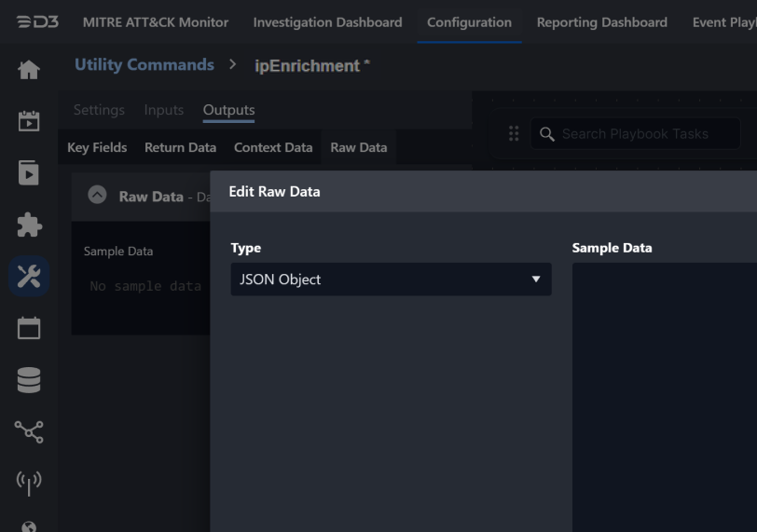Select the playbook play icon in sidebar
757x532 pixels.
tap(29, 173)
